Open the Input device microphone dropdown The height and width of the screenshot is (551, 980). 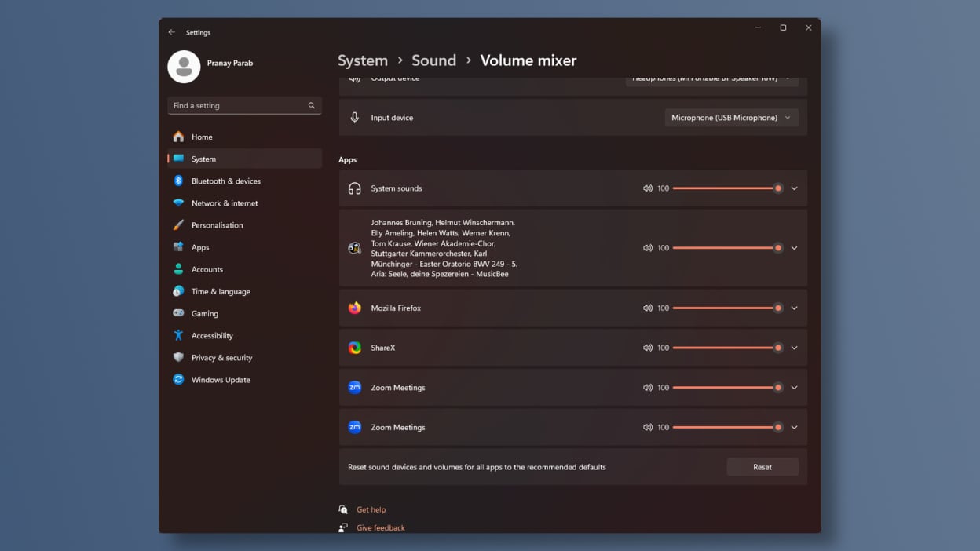point(731,118)
